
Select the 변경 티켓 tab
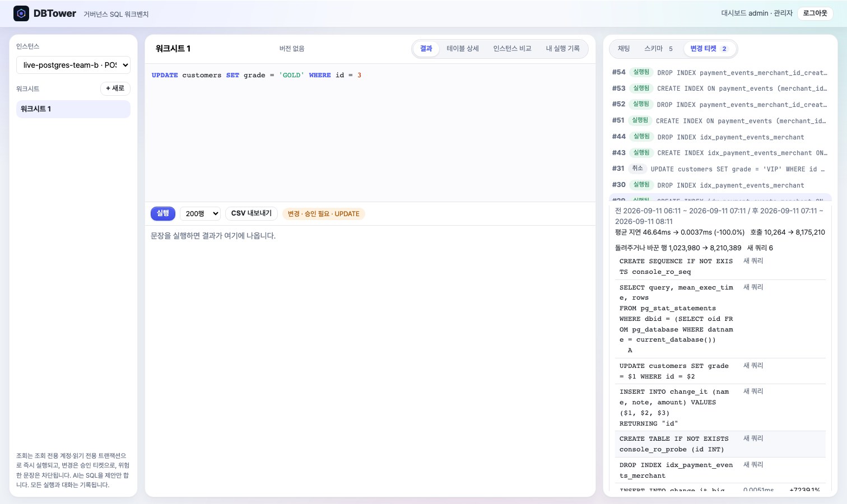pos(709,49)
